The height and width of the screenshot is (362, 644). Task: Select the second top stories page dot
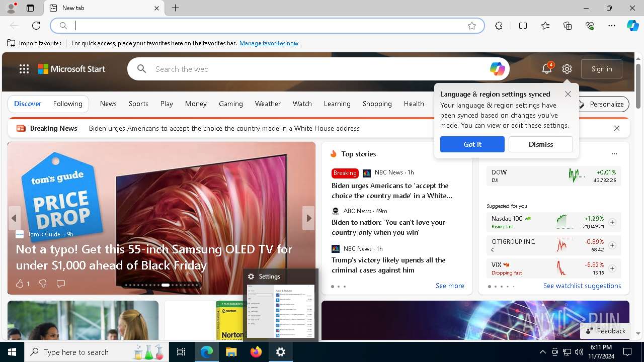point(339,287)
